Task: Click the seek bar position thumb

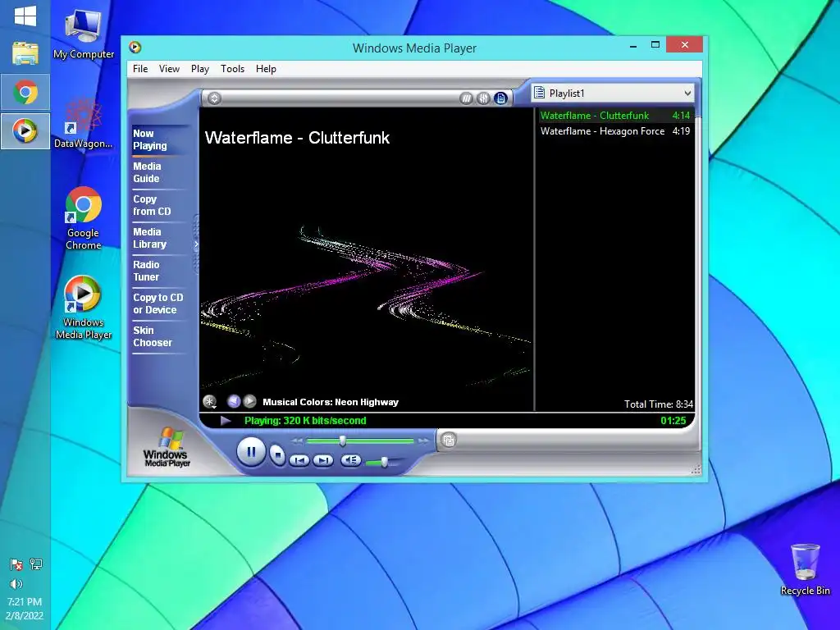Action: [x=342, y=441]
